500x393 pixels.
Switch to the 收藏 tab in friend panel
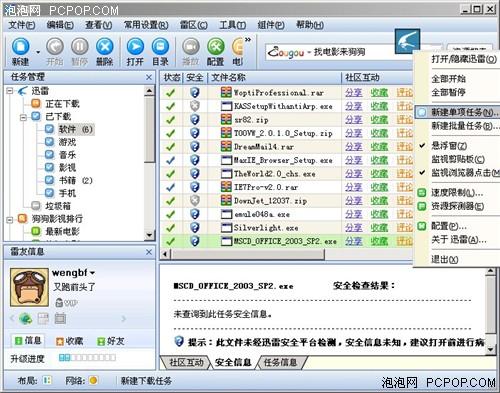[69, 341]
